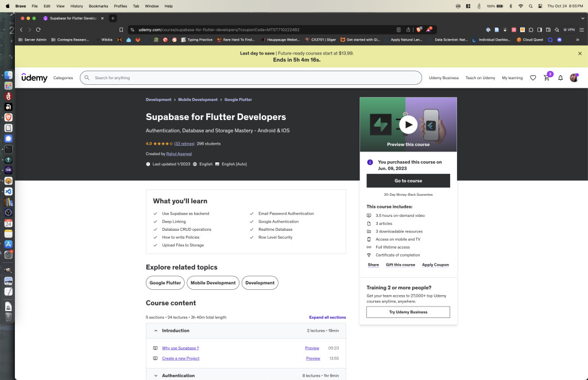Click the browser back arrow
The width and height of the screenshot is (588, 380).
pos(21,30)
